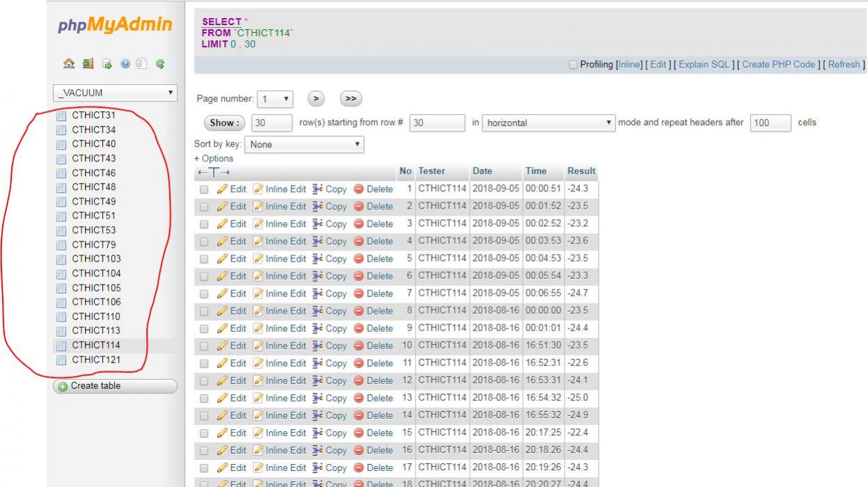
Task: Click the pencil Edit icon in row 14
Action: click(x=222, y=415)
